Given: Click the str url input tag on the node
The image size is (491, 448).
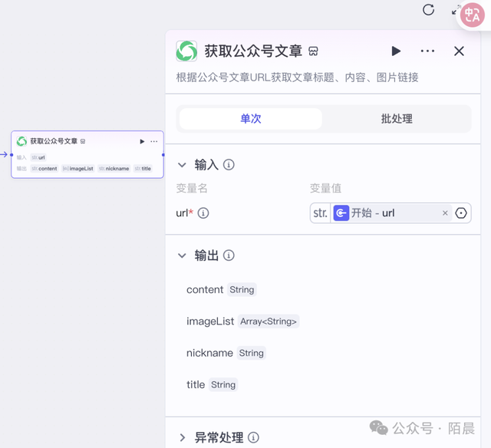Looking at the screenshot, I should pos(38,157).
